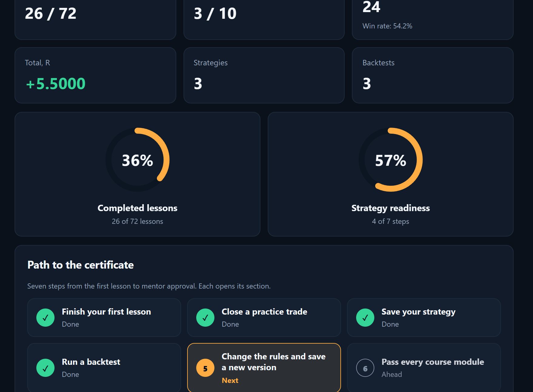Viewport: 533px width, 392px height.
Task: Click the green checkmark beside Save your strategy
Action: pos(365,318)
